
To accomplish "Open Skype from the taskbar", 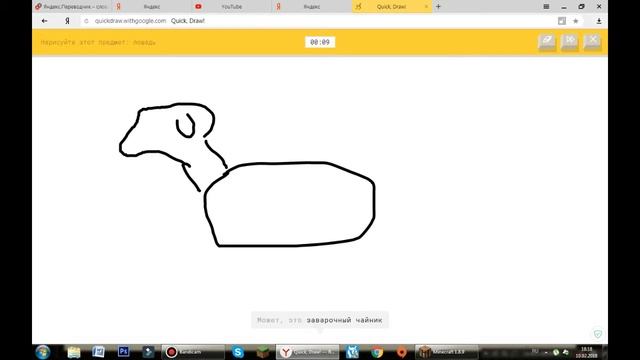I will coord(238,352).
